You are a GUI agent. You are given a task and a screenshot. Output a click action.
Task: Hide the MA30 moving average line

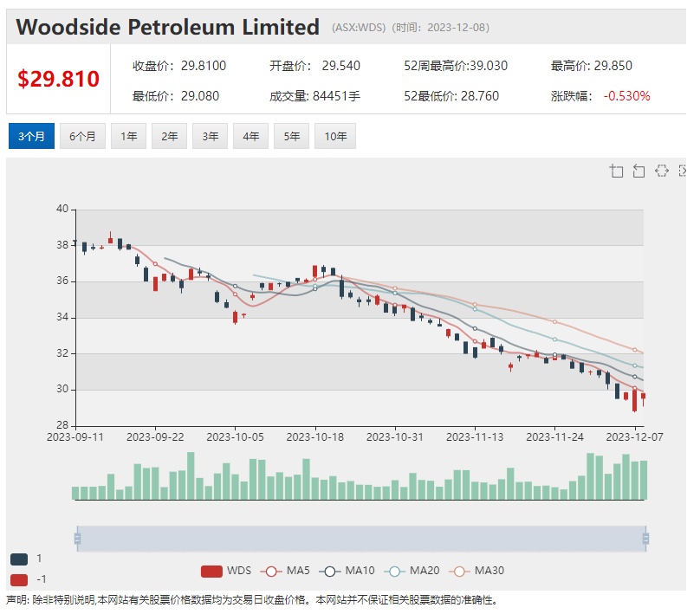click(476, 571)
